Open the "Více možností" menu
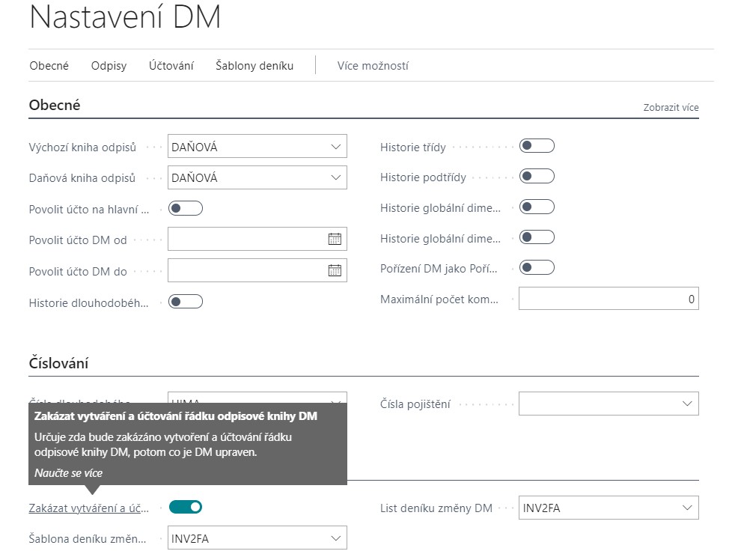Screen dimensions: 744x560 pos(373,66)
